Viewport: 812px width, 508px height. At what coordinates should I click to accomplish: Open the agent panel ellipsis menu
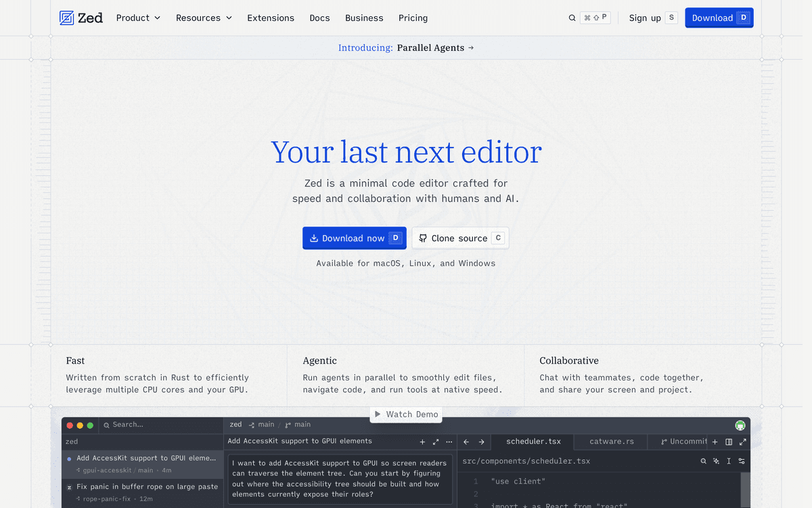(x=449, y=442)
